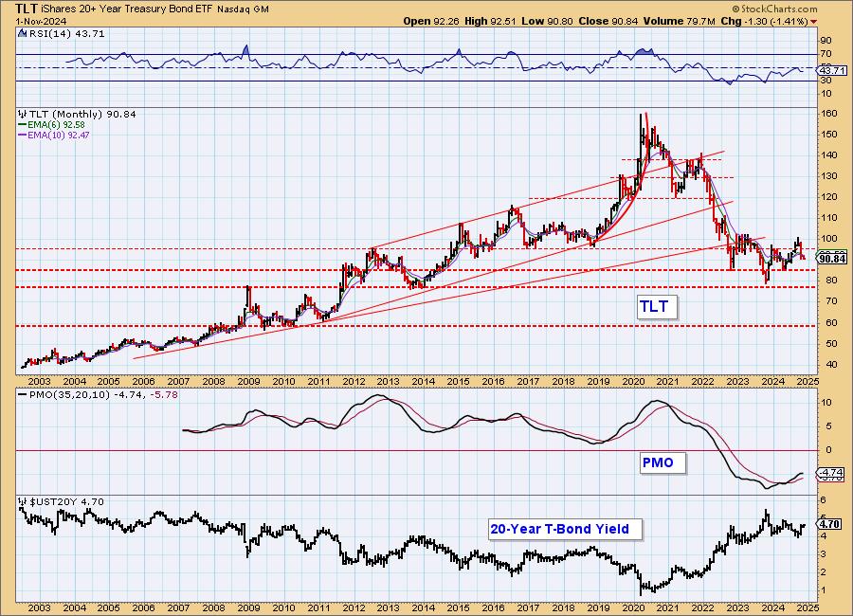Click the 110 price axis label
Screen dimensions: 853x616
829,218
